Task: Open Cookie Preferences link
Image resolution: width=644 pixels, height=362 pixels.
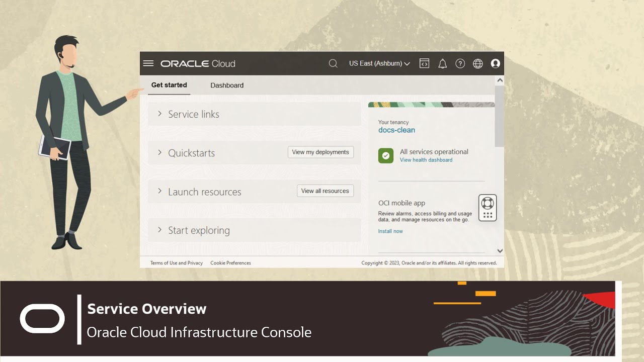Action: coord(230,263)
